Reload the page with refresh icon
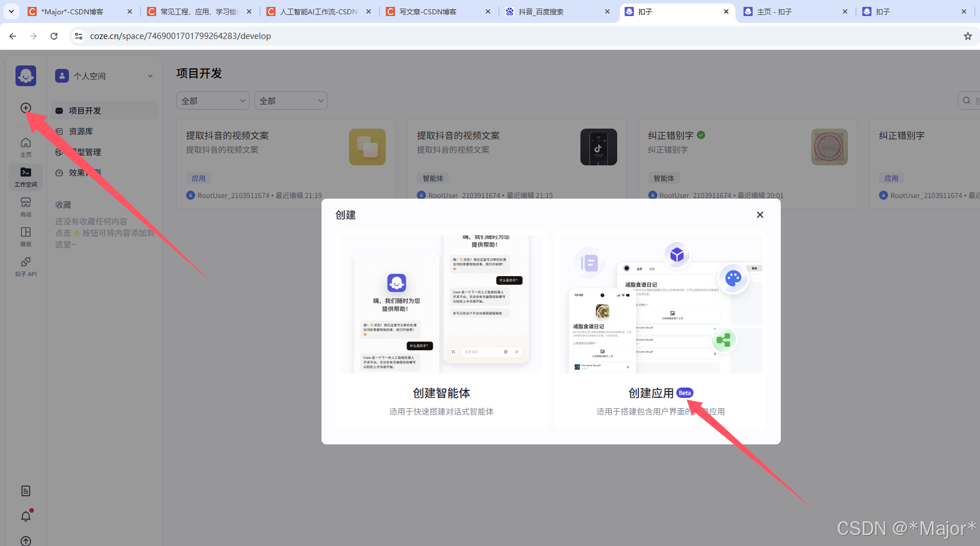980x546 pixels. [54, 36]
